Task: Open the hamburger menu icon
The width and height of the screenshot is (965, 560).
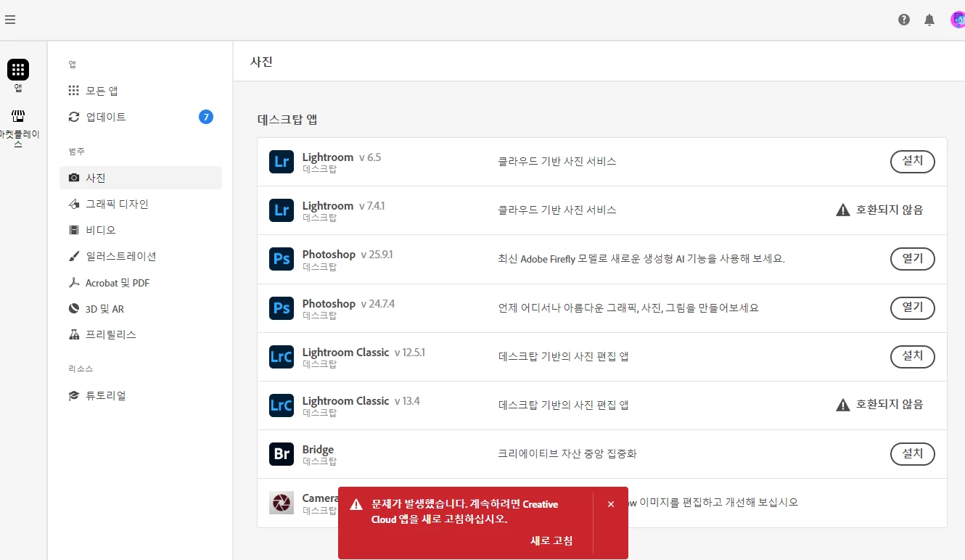Action: [9, 20]
